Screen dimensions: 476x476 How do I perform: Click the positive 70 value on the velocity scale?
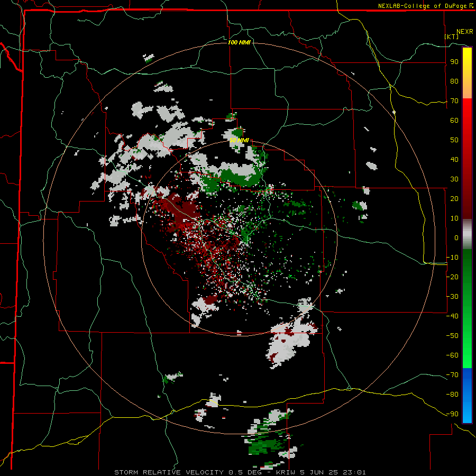click(x=454, y=101)
